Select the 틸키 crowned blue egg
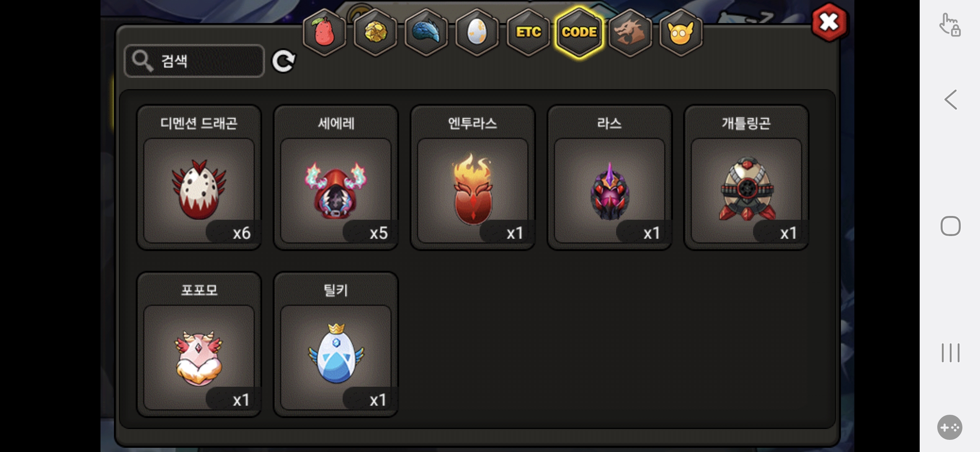The height and width of the screenshot is (452, 980). point(336,344)
